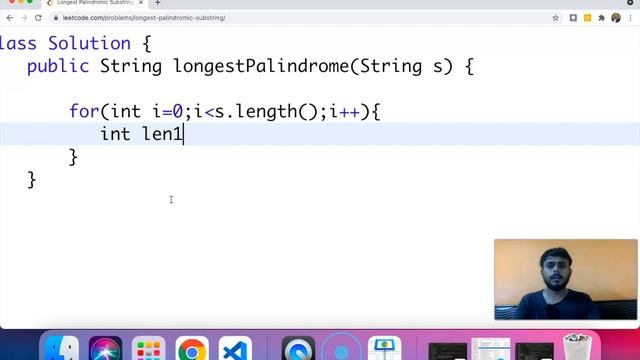This screenshot has width=640, height=360.
Task: Click the gray square extension icon
Action: click(573, 18)
